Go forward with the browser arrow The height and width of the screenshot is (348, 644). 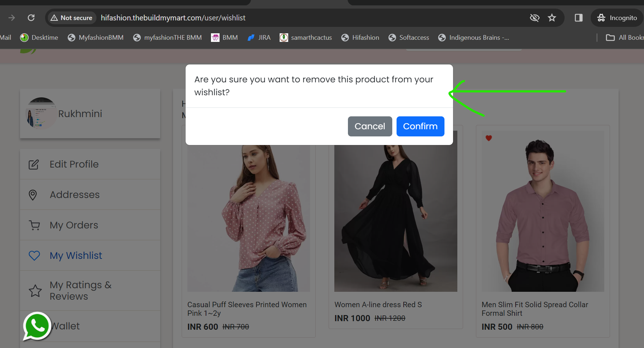(x=12, y=18)
